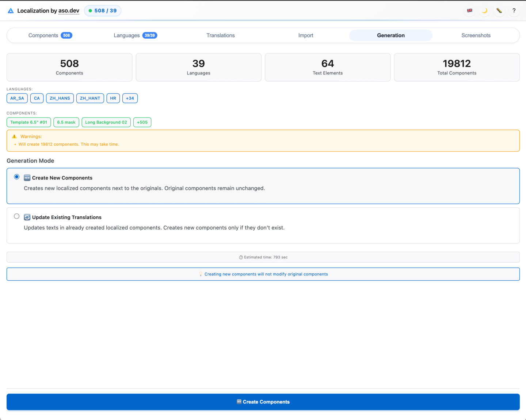Follow the aso.dev link in the header
The height and width of the screenshot is (420, 526).
point(69,11)
